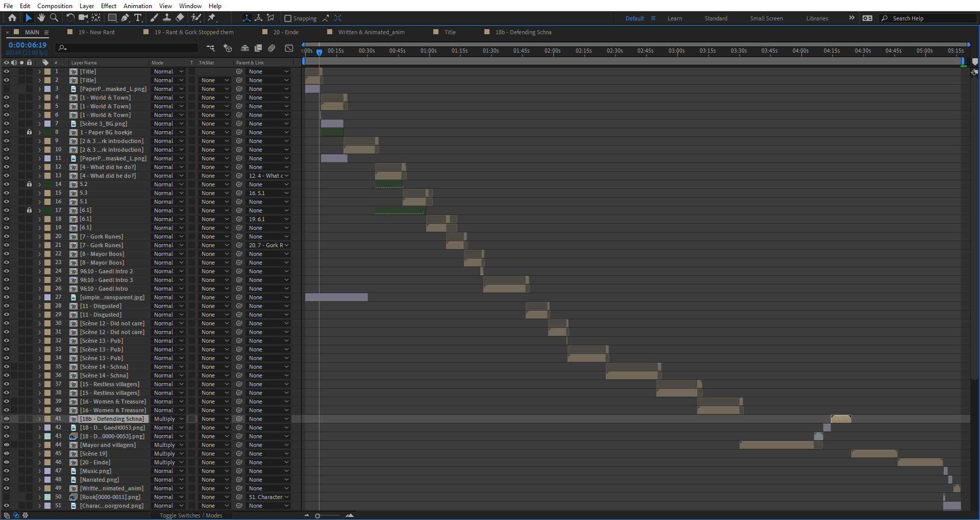Toggle hide shy layers switch

(245, 48)
